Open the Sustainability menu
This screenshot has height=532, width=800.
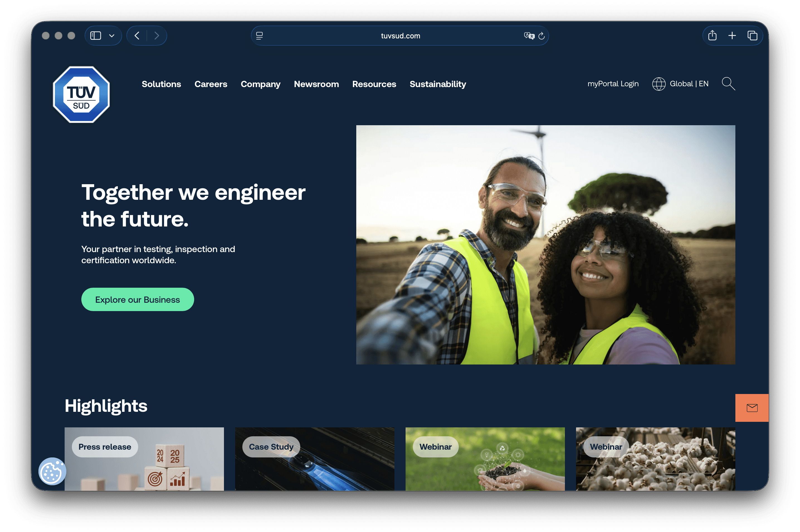(x=438, y=84)
